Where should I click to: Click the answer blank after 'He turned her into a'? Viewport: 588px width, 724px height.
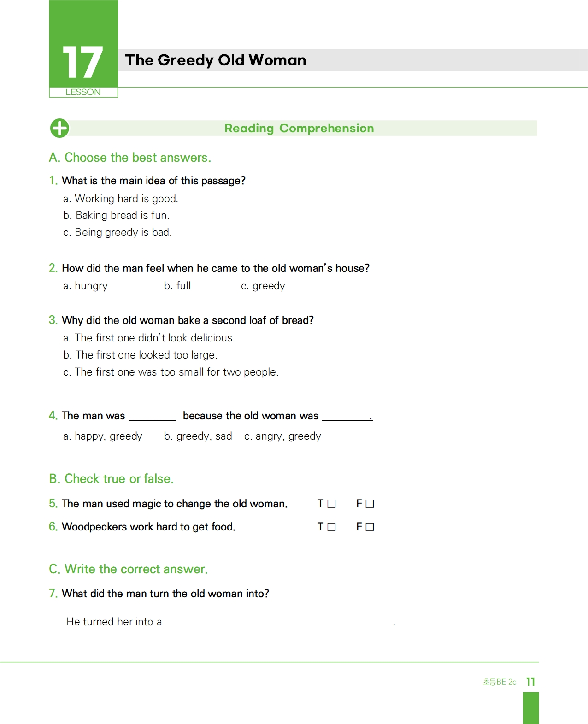coord(277,622)
